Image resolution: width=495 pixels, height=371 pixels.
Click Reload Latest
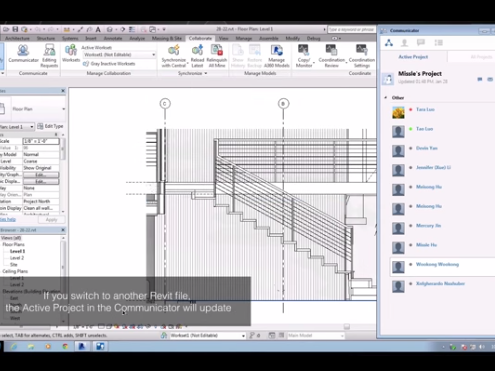(197, 56)
